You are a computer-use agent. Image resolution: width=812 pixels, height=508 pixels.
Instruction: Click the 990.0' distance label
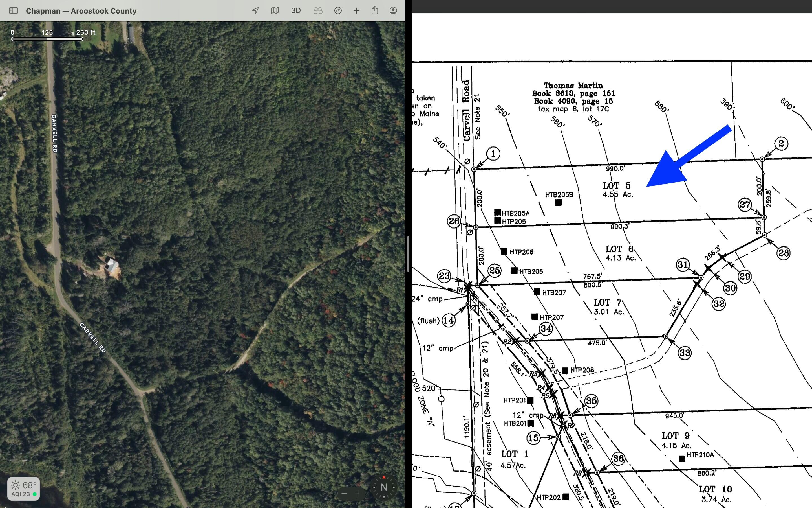pos(615,169)
